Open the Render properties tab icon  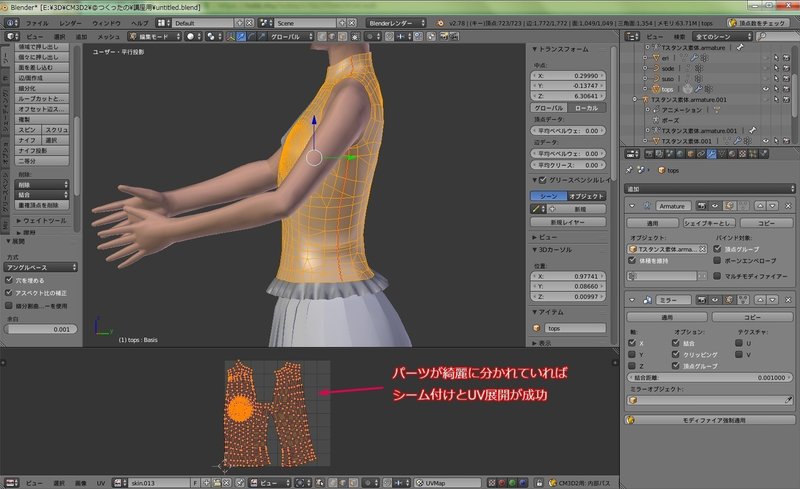pyautogui.click(x=648, y=154)
